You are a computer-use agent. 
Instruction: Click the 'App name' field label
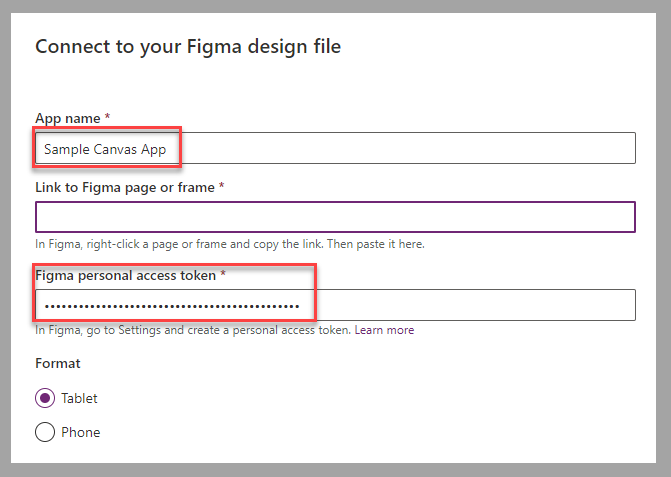(x=68, y=118)
